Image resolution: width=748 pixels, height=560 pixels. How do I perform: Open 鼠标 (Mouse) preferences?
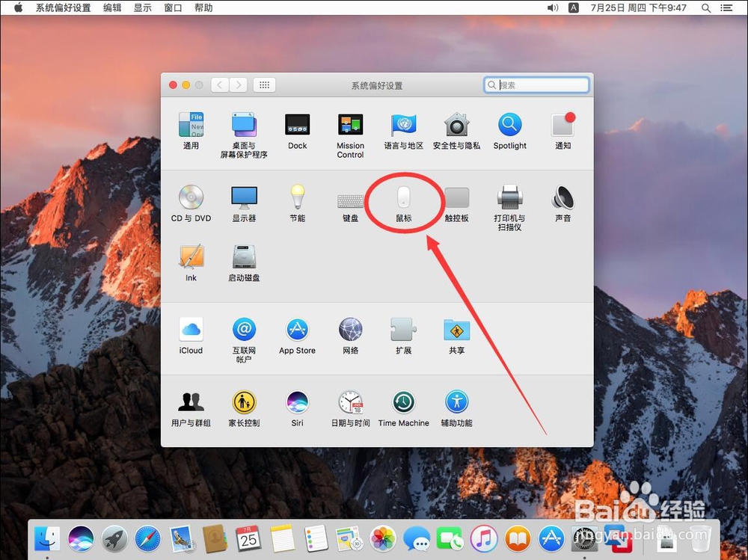[404, 203]
